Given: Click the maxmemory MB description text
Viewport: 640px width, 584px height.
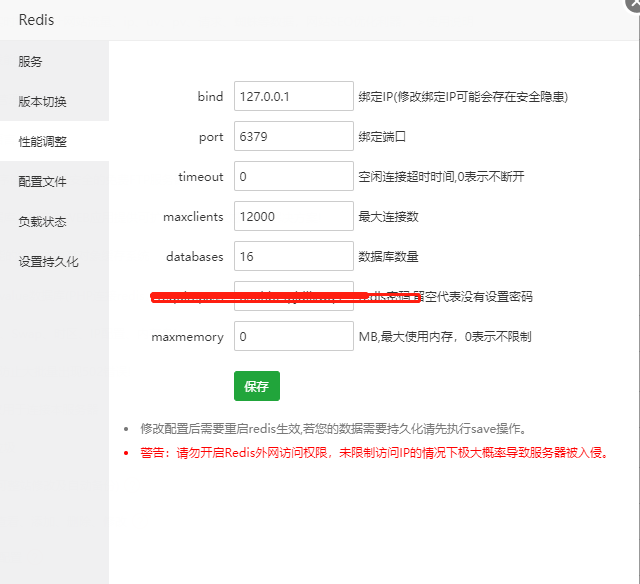Looking at the screenshot, I should tap(445, 337).
